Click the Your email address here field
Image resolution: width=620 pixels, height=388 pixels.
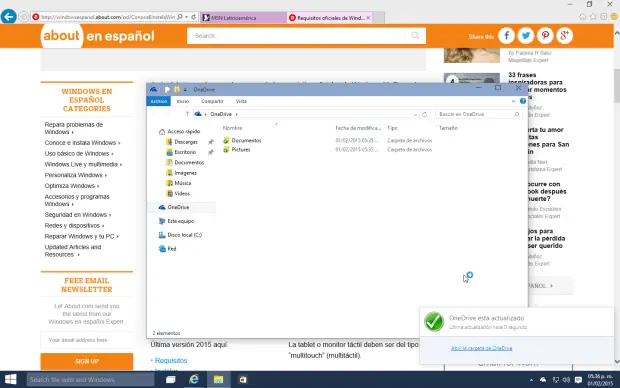coord(87,340)
